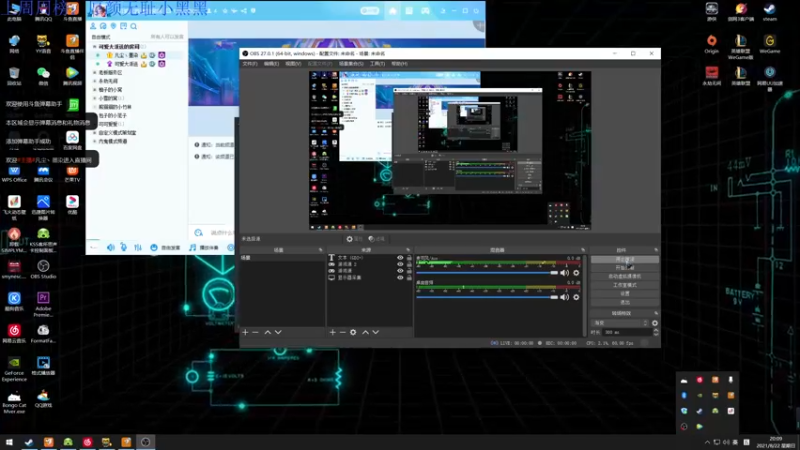Image resolution: width=800 pixels, height=450 pixels.
Task: Add a new source in OBS sources panel
Action: pos(333,332)
